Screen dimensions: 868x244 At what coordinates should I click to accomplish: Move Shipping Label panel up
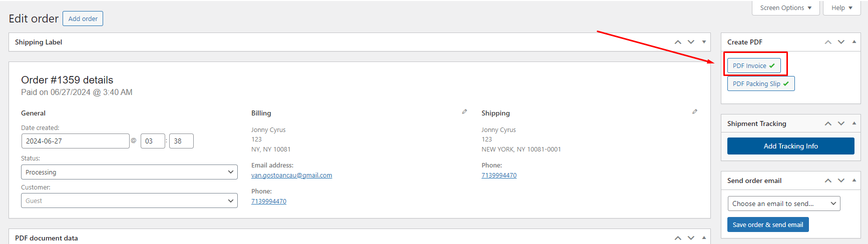[x=678, y=42]
